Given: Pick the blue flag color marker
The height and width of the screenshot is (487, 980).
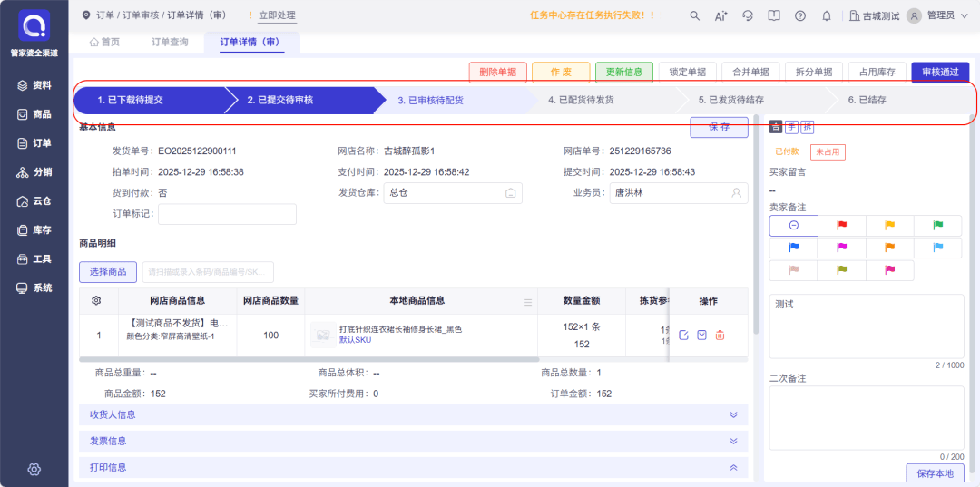Looking at the screenshot, I should [x=793, y=248].
